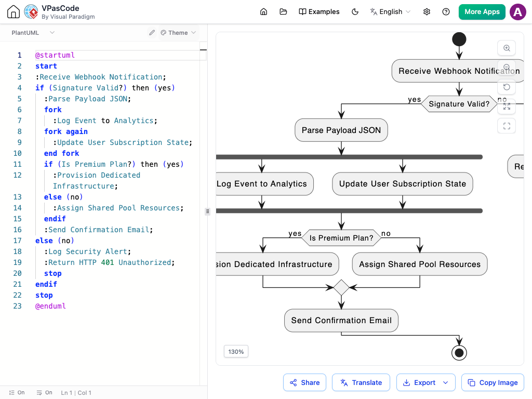Click 'Parse Payload JSON' diagram node
Screen dimensions: 532x399
click(341, 130)
